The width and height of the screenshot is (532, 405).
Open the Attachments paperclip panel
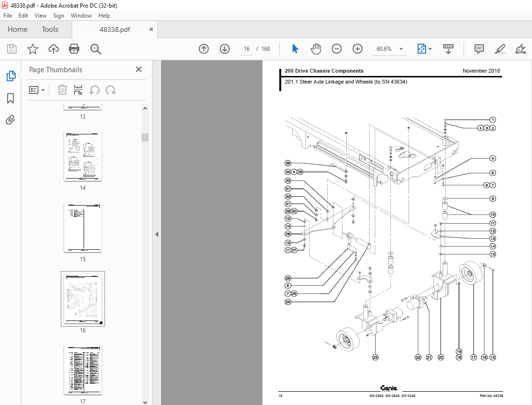10,120
